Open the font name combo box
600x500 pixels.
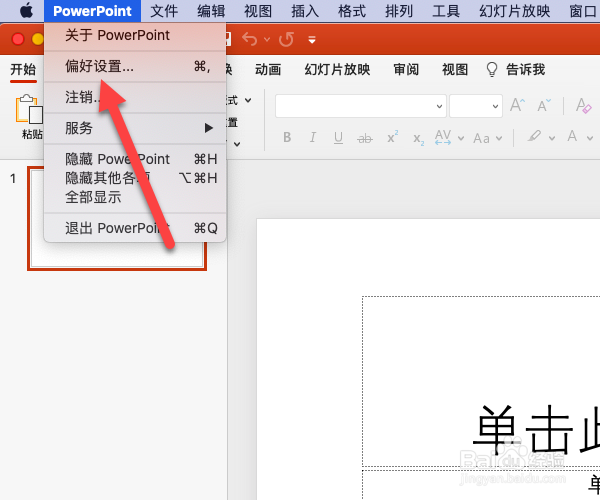click(361, 106)
